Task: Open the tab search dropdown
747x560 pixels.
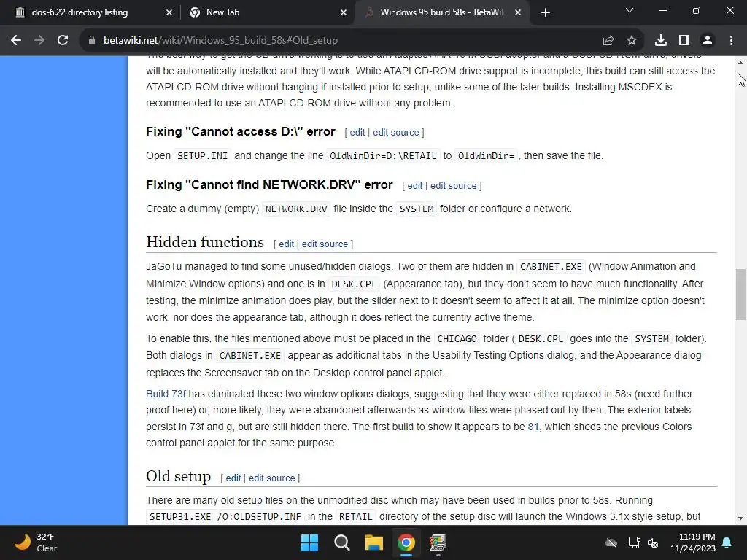Action: (630, 10)
